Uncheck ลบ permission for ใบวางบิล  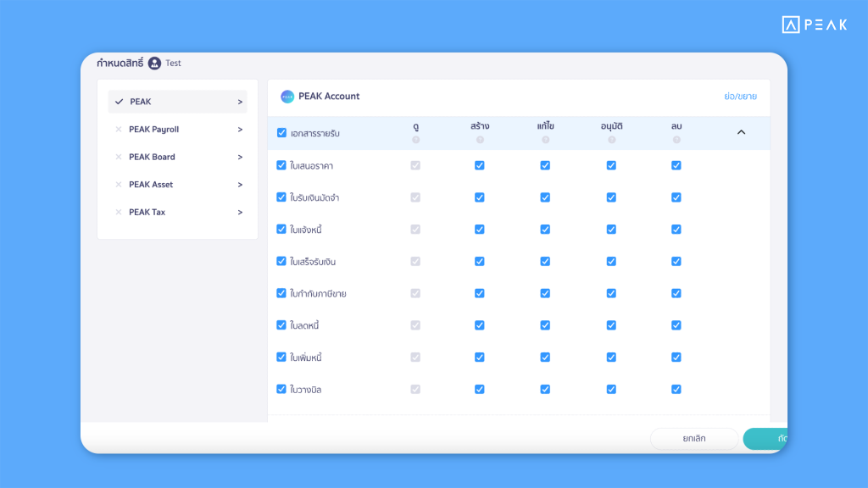[x=676, y=390]
